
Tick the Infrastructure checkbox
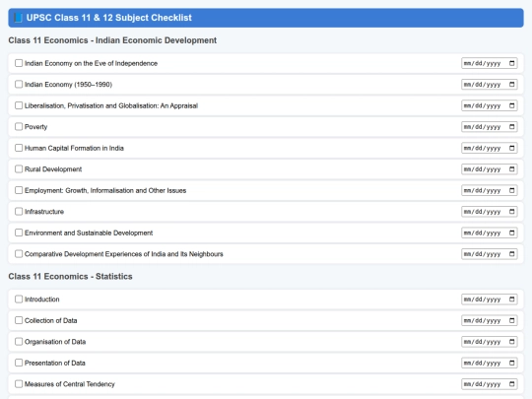[x=19, y=212]
